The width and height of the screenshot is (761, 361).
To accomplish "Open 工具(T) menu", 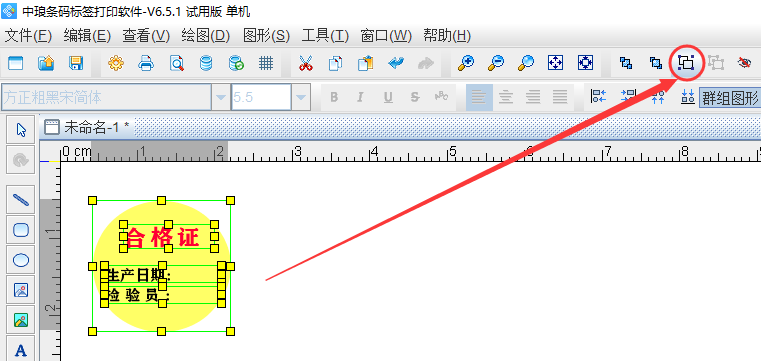I will (325, 35).
